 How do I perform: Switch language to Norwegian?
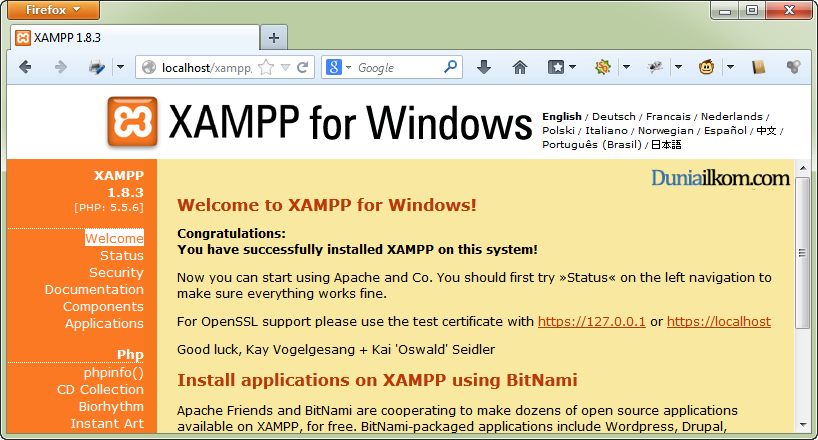pyautogui.click(x=666, y=130)
